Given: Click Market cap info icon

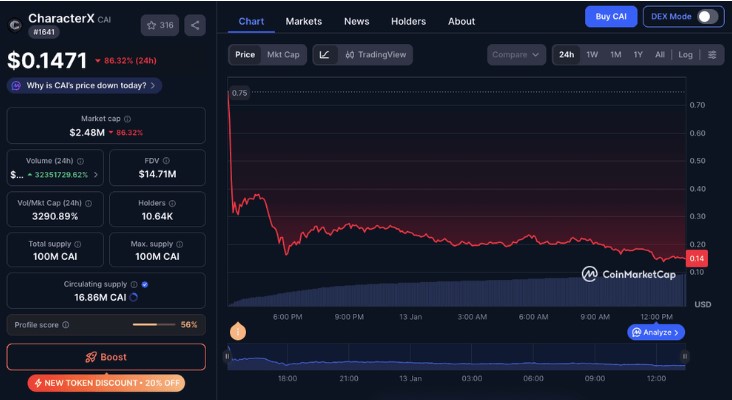Looking at the screenshot, I should pyautogui.click(x=127, y=119).
